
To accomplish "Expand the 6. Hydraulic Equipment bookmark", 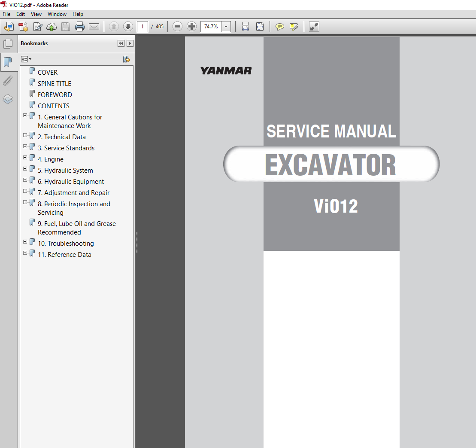I will coord(25,180).
